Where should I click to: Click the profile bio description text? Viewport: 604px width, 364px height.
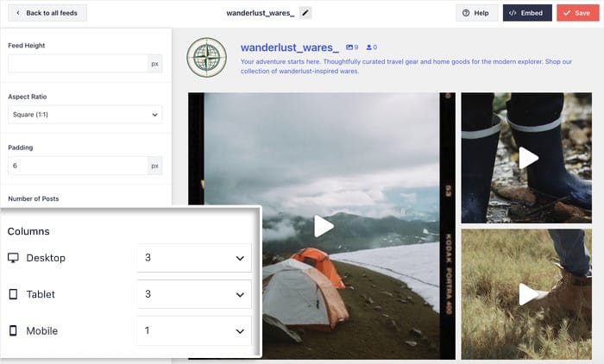[406, 66]
